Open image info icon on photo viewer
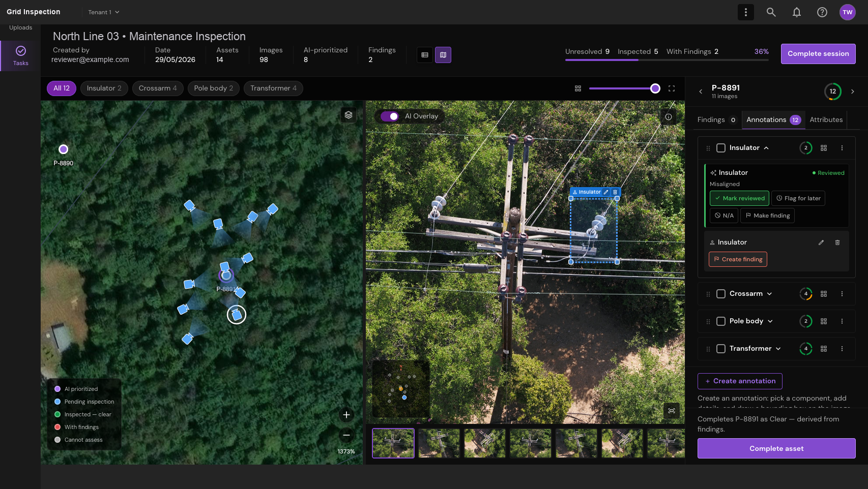 [669, 117]
